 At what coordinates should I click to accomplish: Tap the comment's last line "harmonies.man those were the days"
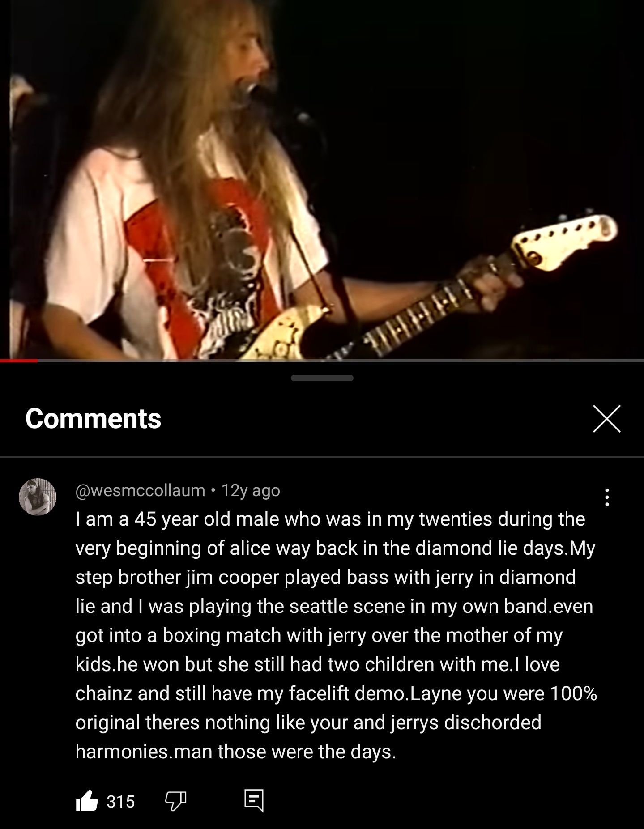[x=236, y=752]
